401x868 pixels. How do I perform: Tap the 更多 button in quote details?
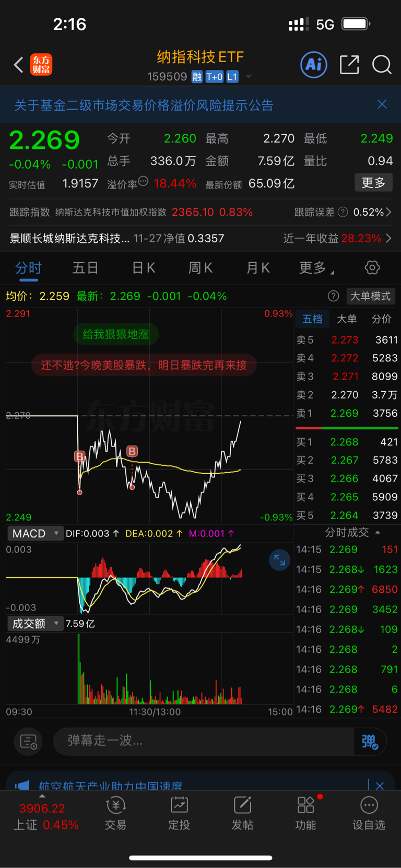(373, 183)
